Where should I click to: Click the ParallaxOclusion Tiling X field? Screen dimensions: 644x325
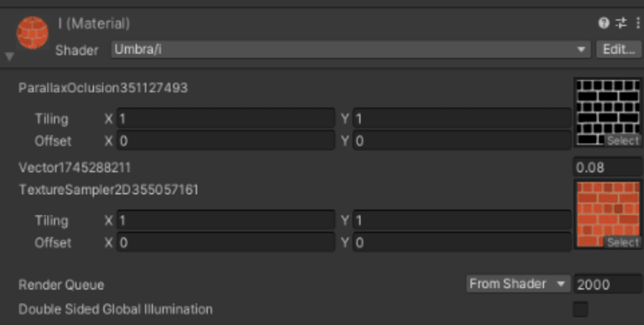pos(226,119)
